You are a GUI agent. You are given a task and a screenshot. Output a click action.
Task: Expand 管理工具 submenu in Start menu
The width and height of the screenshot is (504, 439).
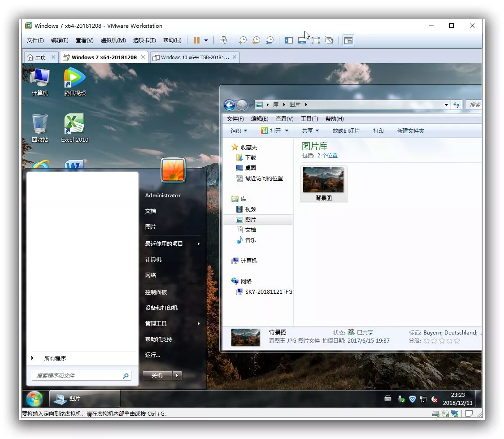(x=172, y=324)
